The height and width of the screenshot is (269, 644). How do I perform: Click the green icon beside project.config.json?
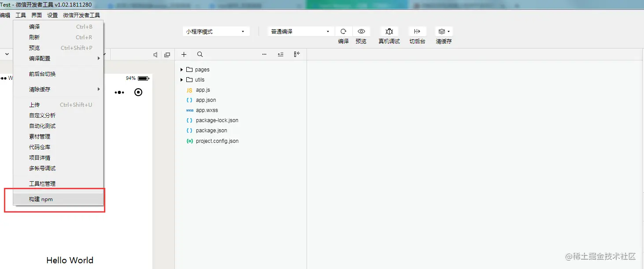click(189, 141)
